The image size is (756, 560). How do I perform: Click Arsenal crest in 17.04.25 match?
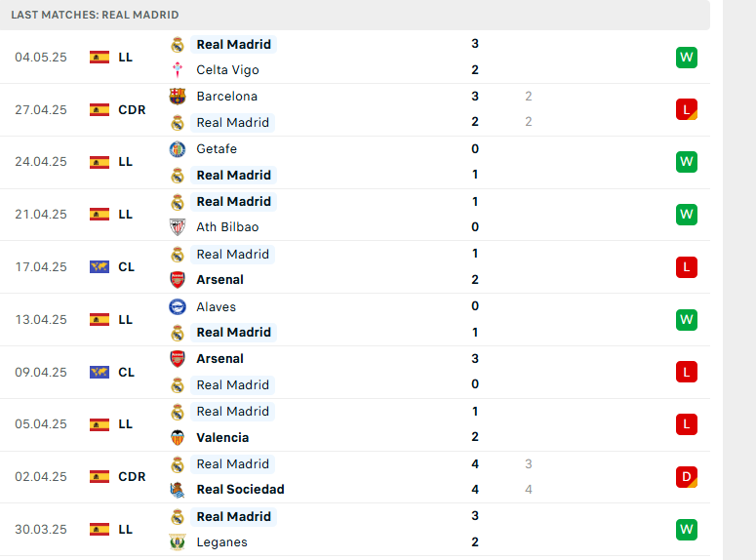point(178,280)
